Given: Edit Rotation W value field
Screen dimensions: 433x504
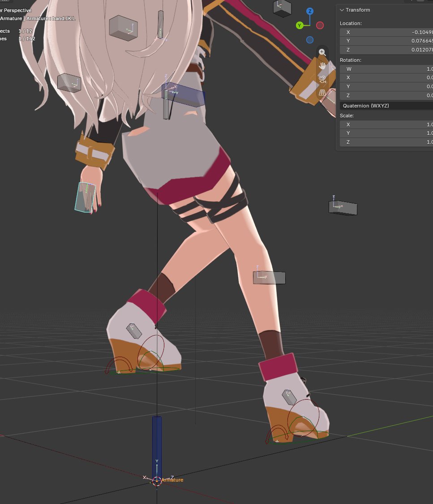Looking at the screenshot, I should coord(386,69).
